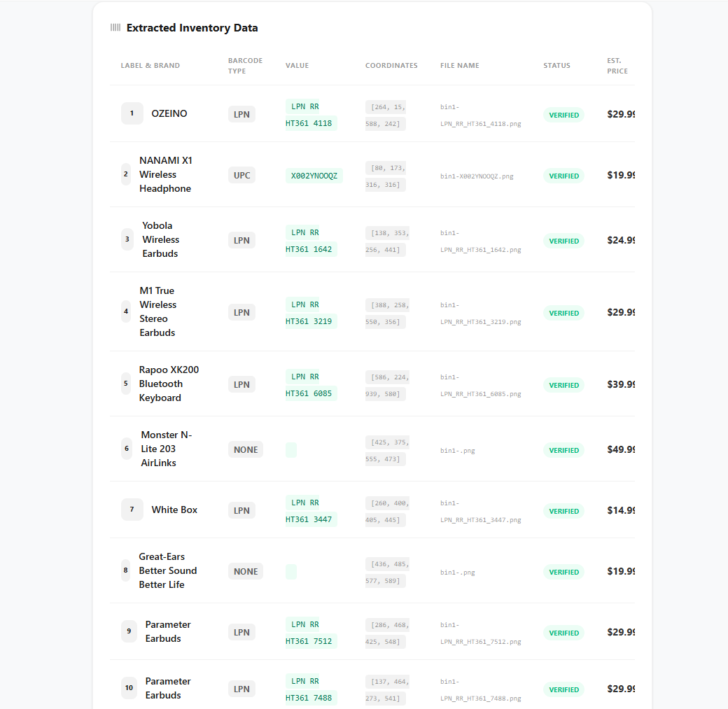Click the LPN RR HT361 7512 value chip
Image resolution: width=728 pixels, height=709 pixels.
pos(311,633)
